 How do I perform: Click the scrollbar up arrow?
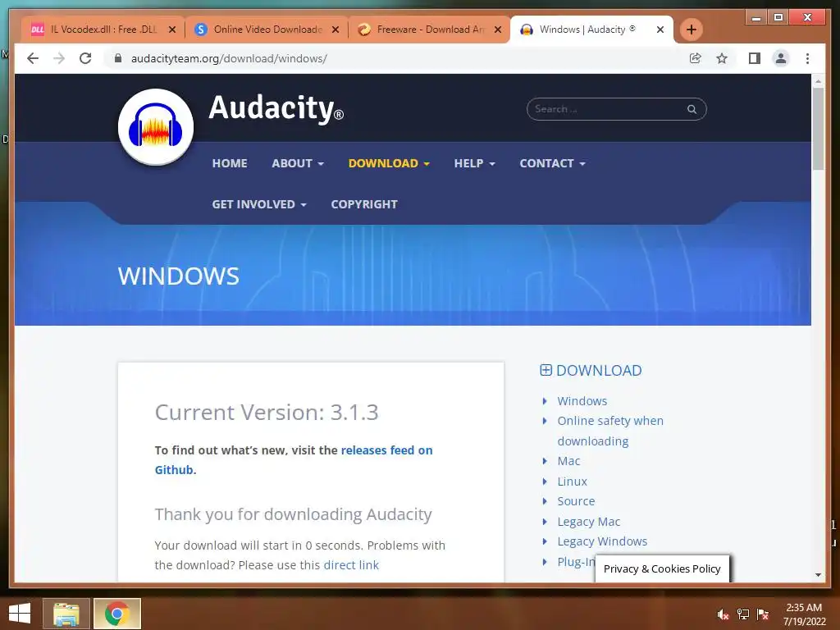pos(818,81)
